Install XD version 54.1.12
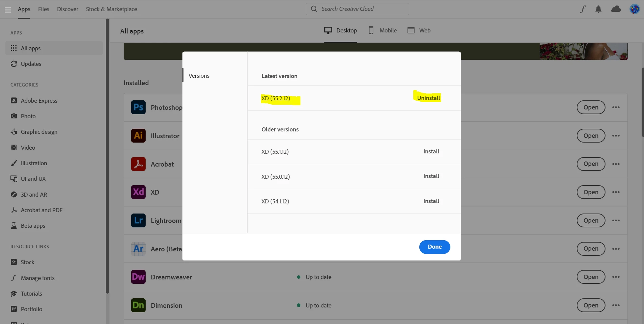The height and width of the screenshot is (324, 644). [x=431, y=201]
